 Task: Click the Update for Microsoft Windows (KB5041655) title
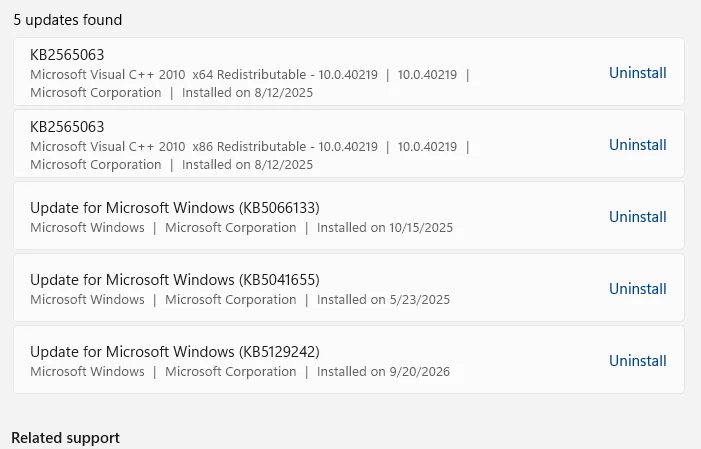point(175,280)
